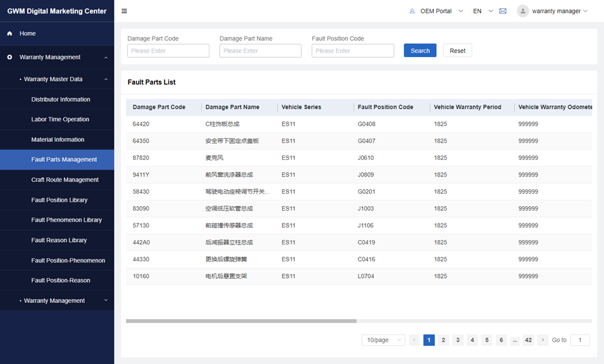The image size is (604, 364).
Task: Open Fault Phenomenon Library menu item
Action: [x=57, y=220]
